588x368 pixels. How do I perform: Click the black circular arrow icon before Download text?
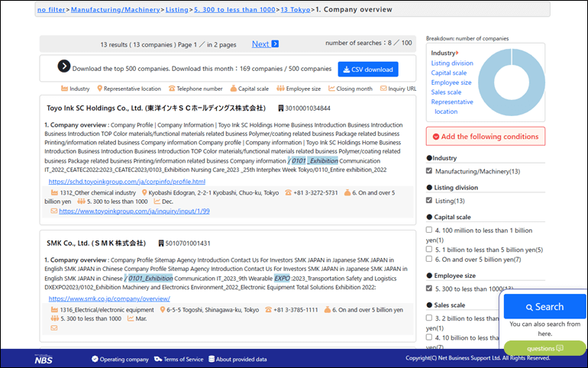click(x=64, y=66)
